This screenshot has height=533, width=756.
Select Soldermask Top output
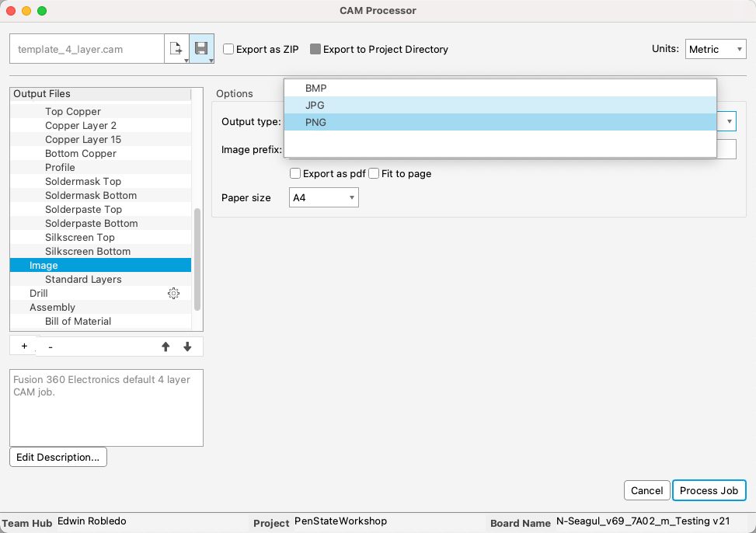[x=100, y=181]
